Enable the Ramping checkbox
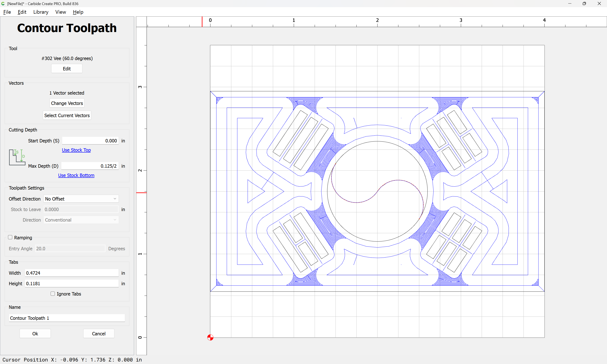Screen dimensions: 607x364 [10, 237]
